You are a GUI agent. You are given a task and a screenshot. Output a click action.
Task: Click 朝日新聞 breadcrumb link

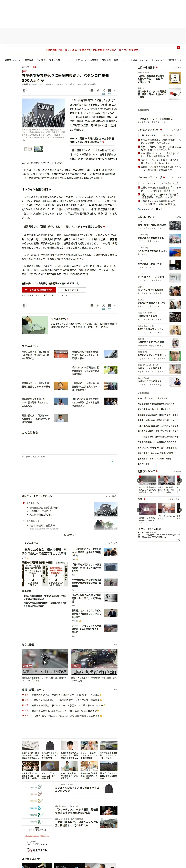point(25,67)
